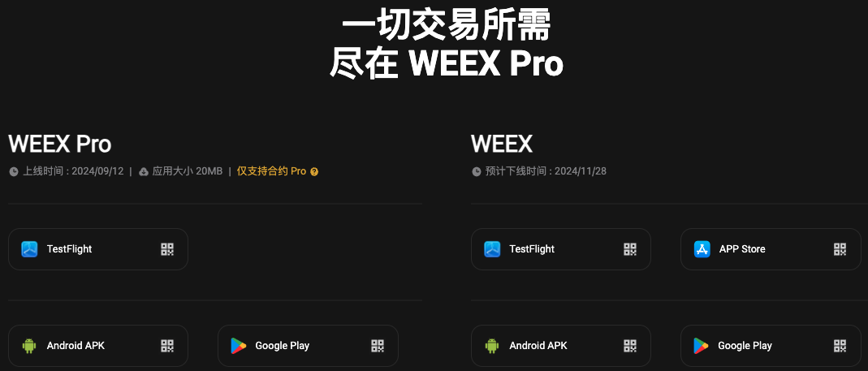Screen dimensions: 868x371
Task: Click the question mark help icon beside 仅支持合约 Pro
Action: coord(314,171)
